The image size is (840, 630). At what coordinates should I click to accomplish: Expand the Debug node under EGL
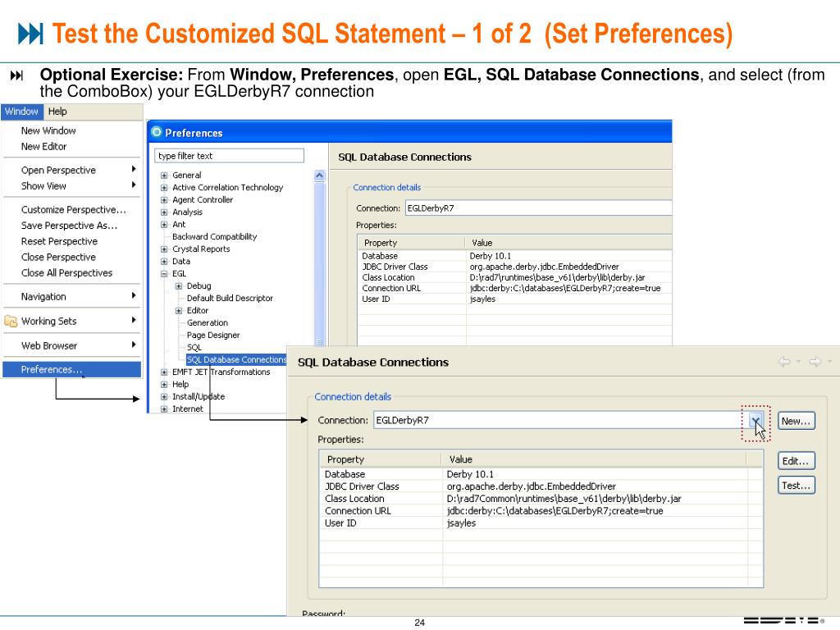pos(179,286)
